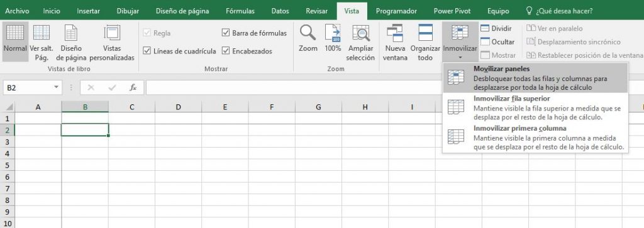Select column H header
The width and height of the screenshot is (644, 228).
click(x=365, y=107)
